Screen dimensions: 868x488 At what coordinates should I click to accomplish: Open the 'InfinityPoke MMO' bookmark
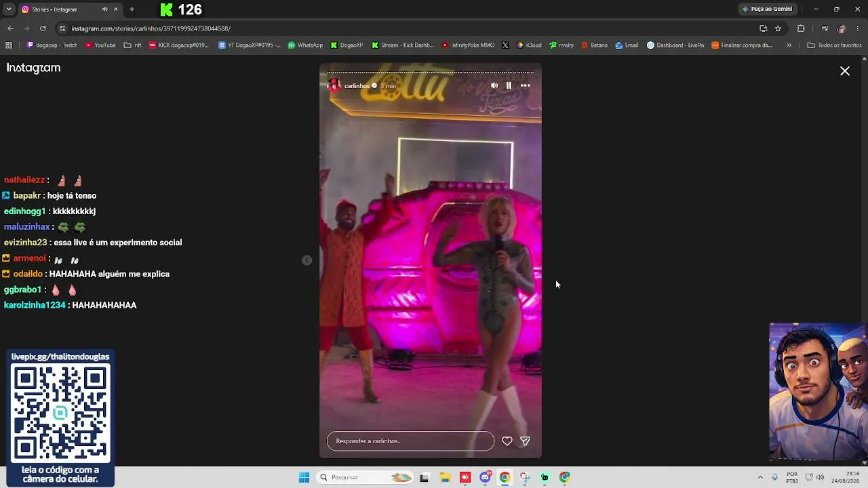pyautogui.click(x=468, y=45)
